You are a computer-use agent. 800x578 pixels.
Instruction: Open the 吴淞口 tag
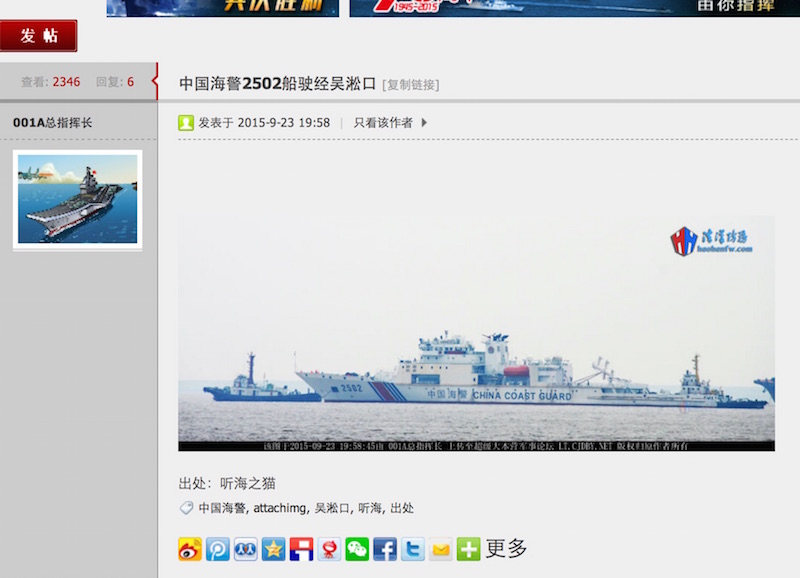point(332,508)
